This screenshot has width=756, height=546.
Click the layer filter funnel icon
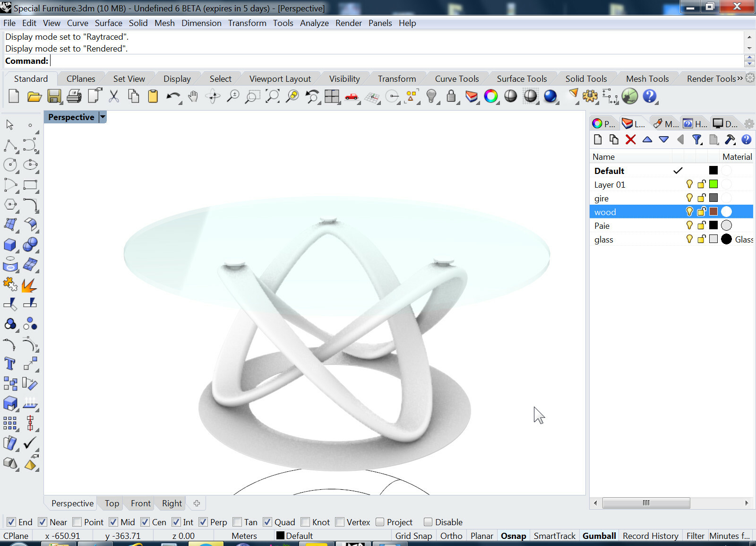click(697, 139)
